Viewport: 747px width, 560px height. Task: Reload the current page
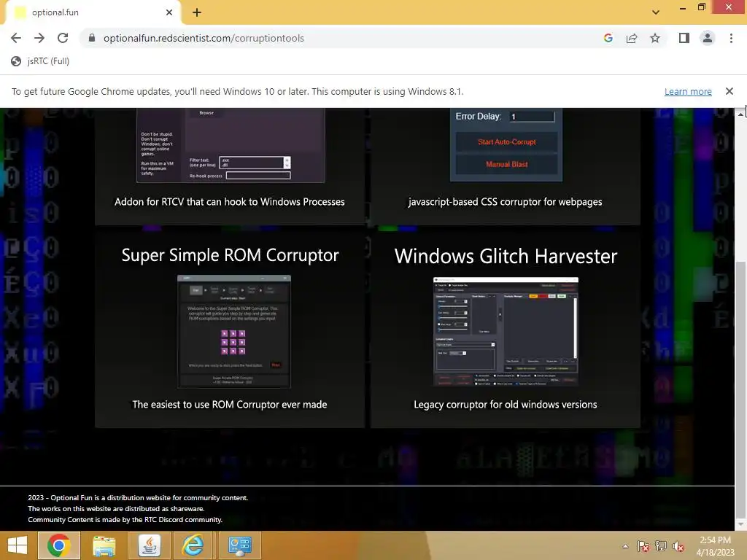point(63,38)
